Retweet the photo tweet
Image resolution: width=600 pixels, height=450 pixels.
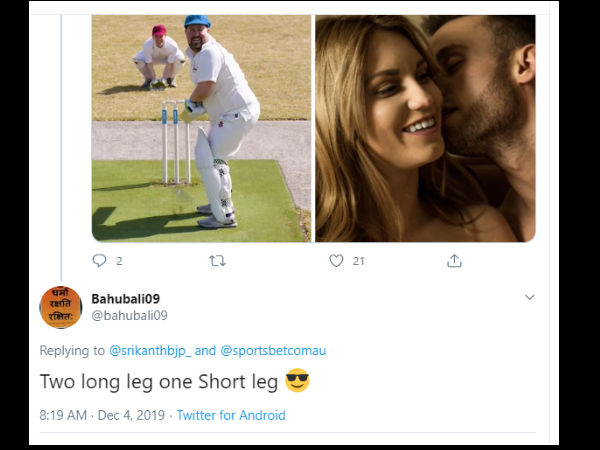(x=217, y=260)
